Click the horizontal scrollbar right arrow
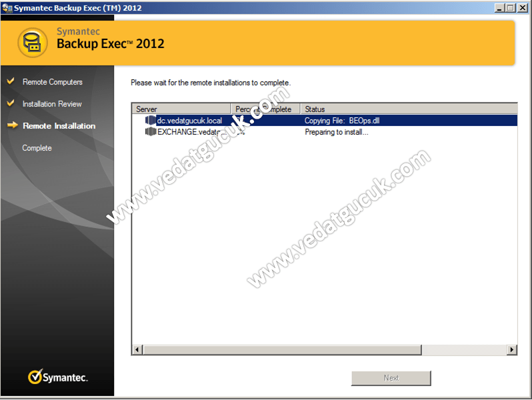This screenshot has height=400, width=532. pos(511,349)
